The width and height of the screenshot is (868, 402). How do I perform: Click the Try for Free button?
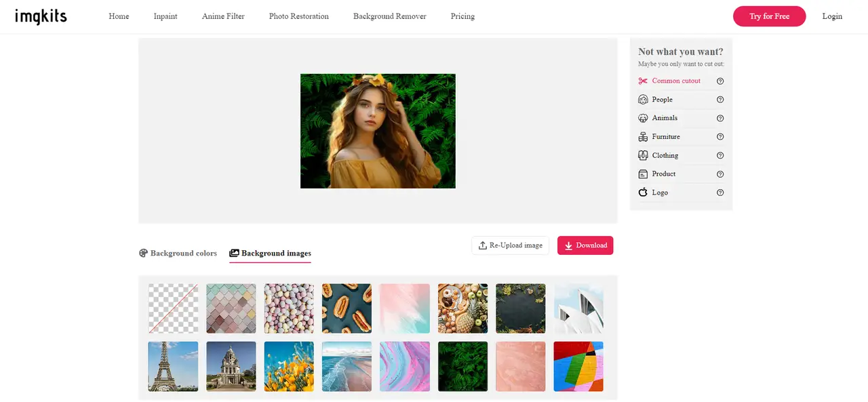point(769,16)
